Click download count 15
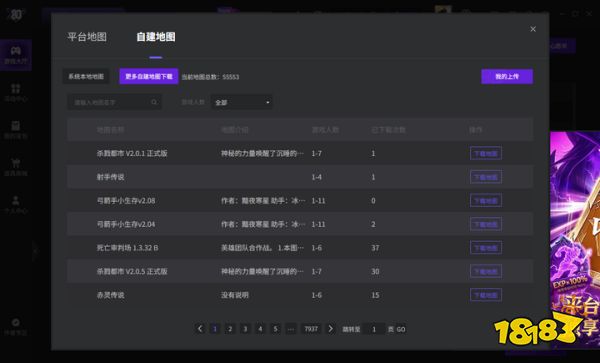600x363 pixels. [x=375, y=295]
